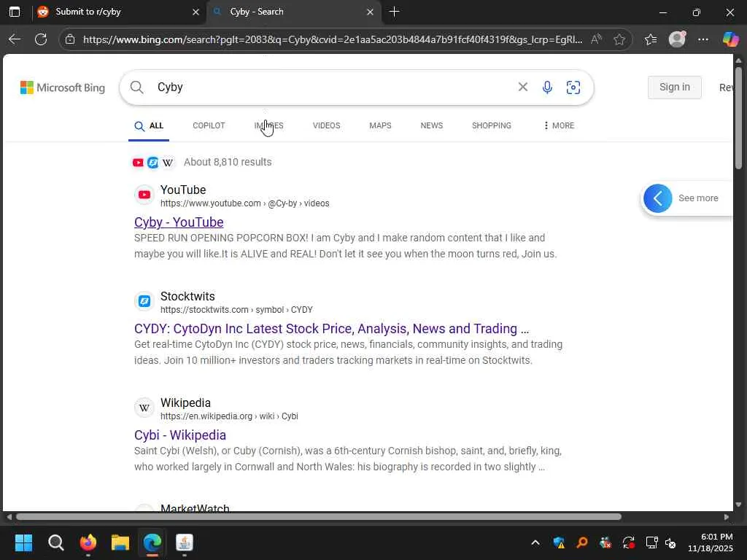Image resolution: width=747 pixels, height=560 pixels.
Task: Switch to SHOPPING search tab
Action: click(492, 125)
